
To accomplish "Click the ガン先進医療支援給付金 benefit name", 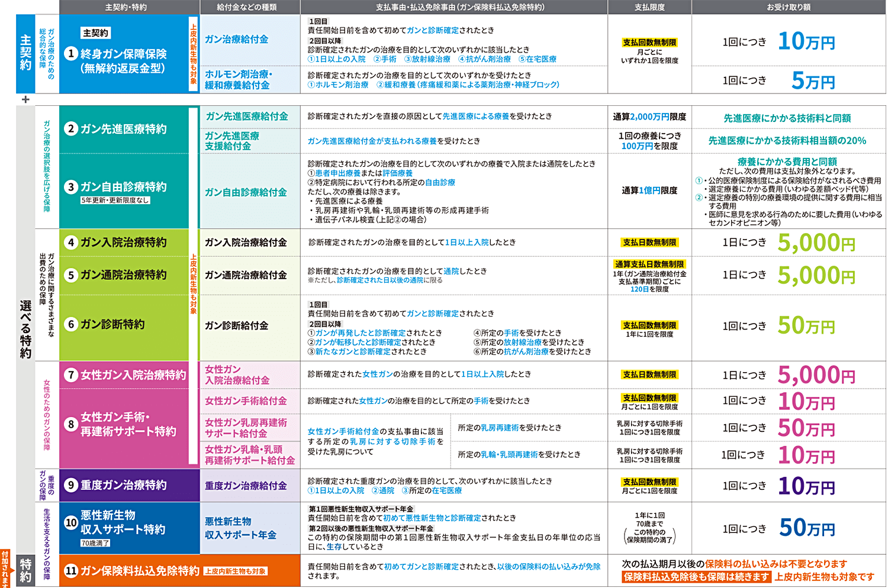I will coord(232,141).
